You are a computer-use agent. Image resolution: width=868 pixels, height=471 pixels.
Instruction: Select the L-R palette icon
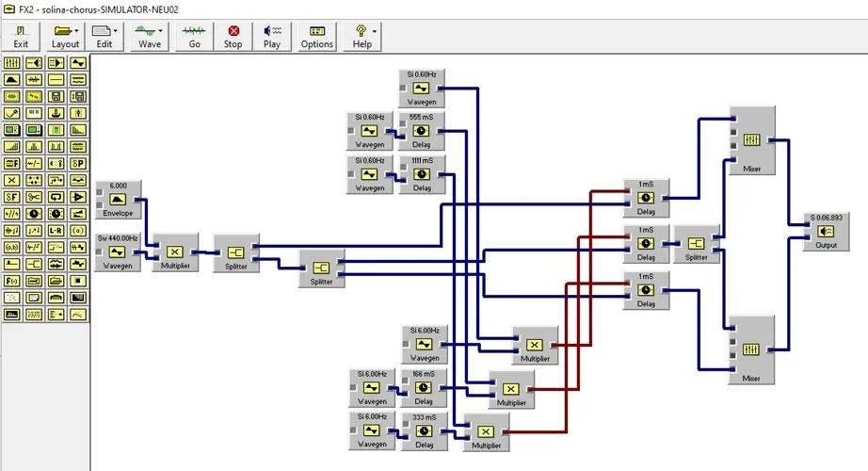[56, 231]
